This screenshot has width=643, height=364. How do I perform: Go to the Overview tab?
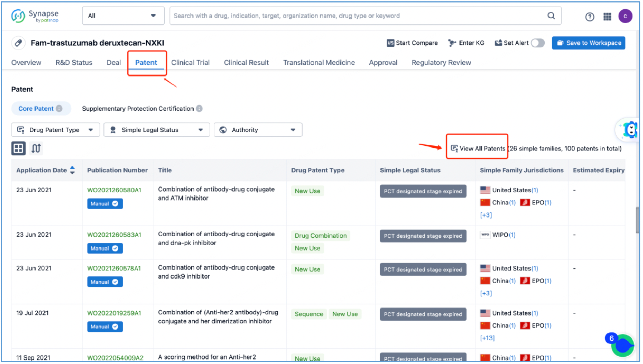tap(26, 63)
